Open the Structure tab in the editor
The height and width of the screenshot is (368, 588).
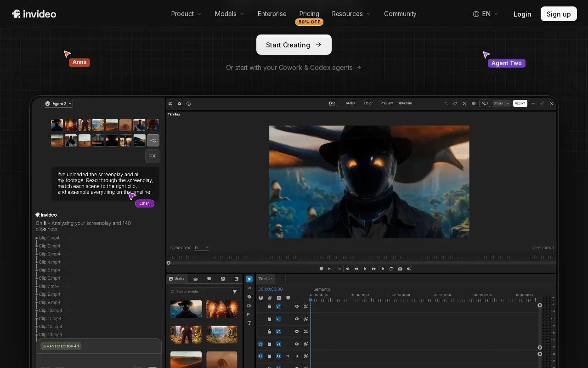coord(405,103)
